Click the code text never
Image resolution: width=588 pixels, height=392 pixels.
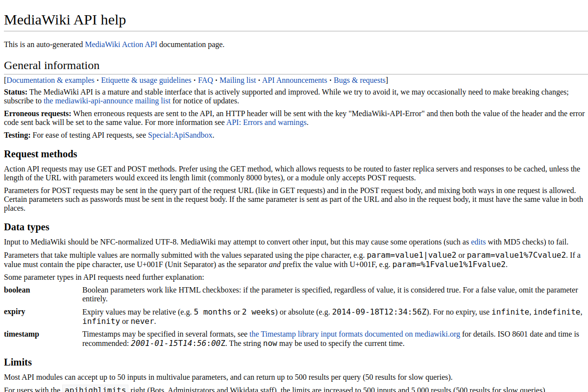[143, 321]
